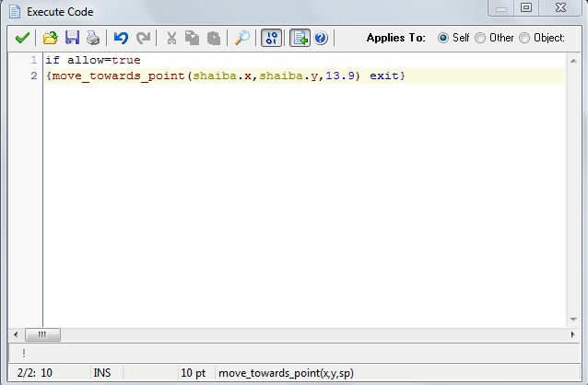Click the Execute Code document icon
This screenshot has height=385, width=588.
coord(15,11)
